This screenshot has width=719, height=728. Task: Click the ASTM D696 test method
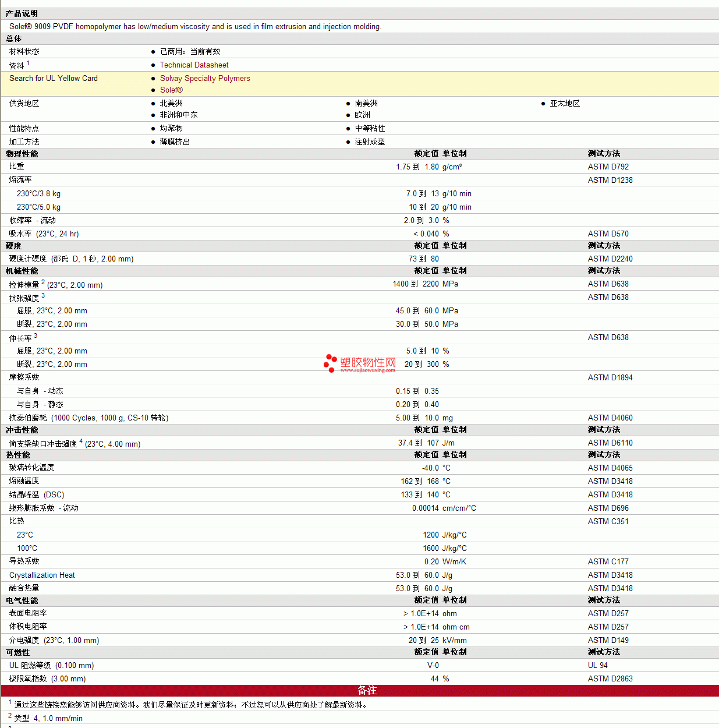(608, 508)
